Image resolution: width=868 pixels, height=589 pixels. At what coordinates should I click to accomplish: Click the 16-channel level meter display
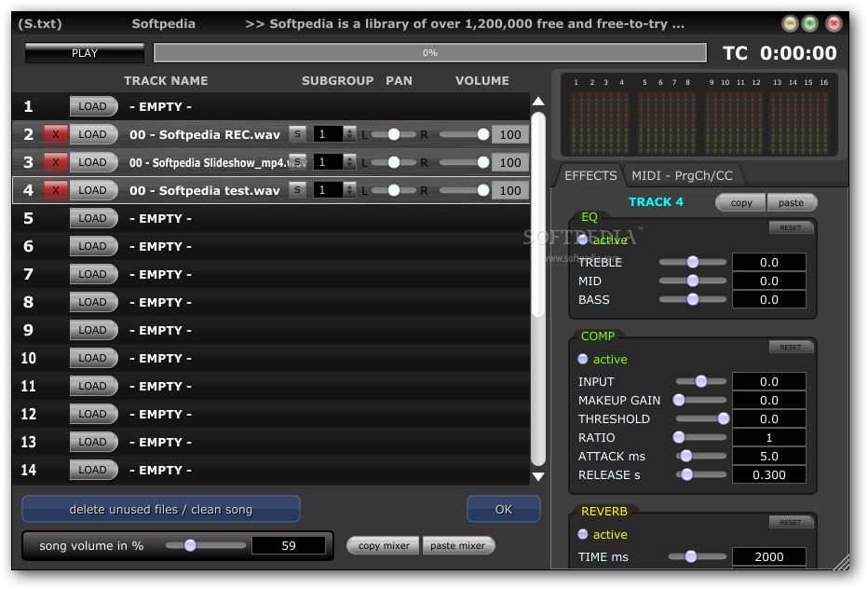pos(699,116)
